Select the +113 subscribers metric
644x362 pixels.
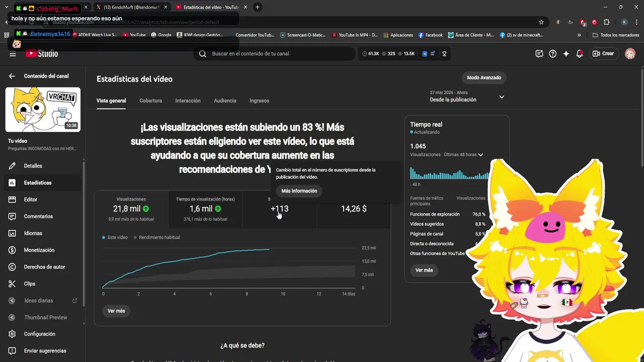tap(279, 209)
